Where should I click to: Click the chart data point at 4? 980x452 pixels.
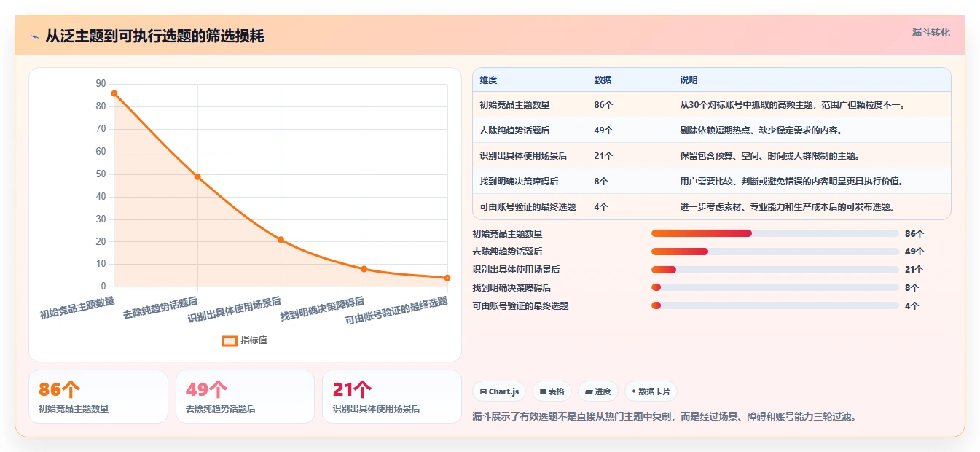(x=447, y=278)
